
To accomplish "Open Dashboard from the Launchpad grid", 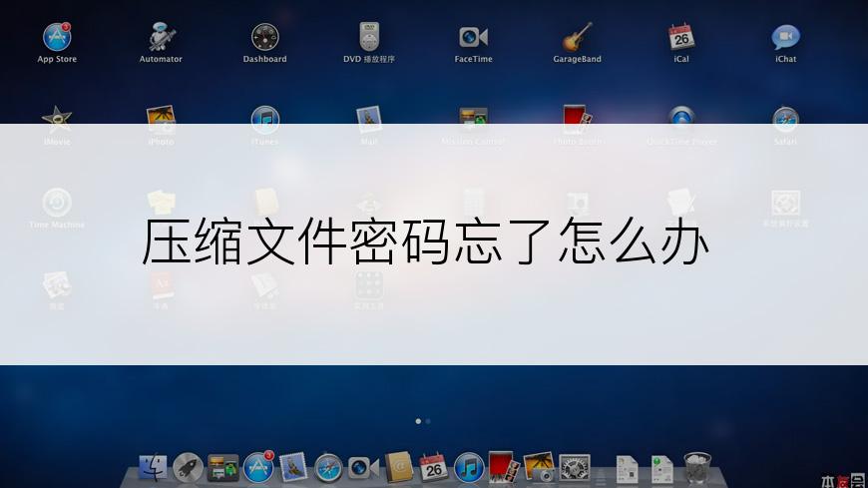I will (x=264, y=37).
